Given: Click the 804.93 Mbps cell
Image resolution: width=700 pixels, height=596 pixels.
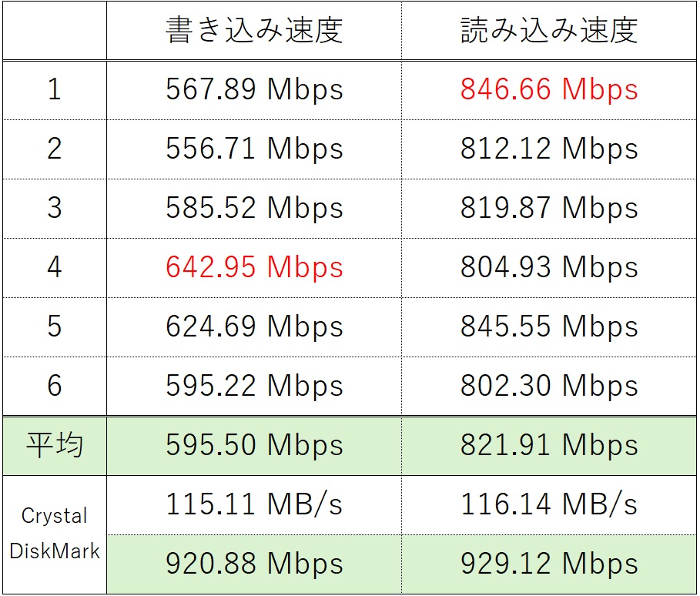Looking at the screenshot, I should [549, 267].
